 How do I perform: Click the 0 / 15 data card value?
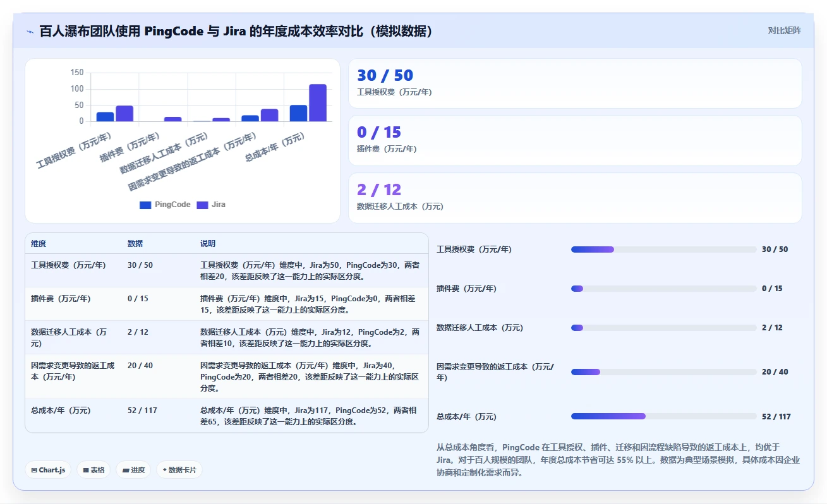(x=379, y=133)
